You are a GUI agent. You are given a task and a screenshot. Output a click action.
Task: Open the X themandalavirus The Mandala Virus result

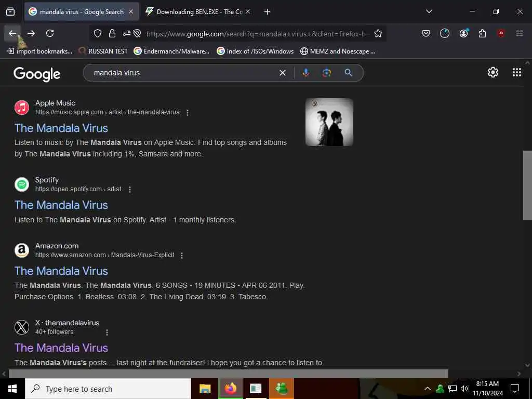pos(61,348)
